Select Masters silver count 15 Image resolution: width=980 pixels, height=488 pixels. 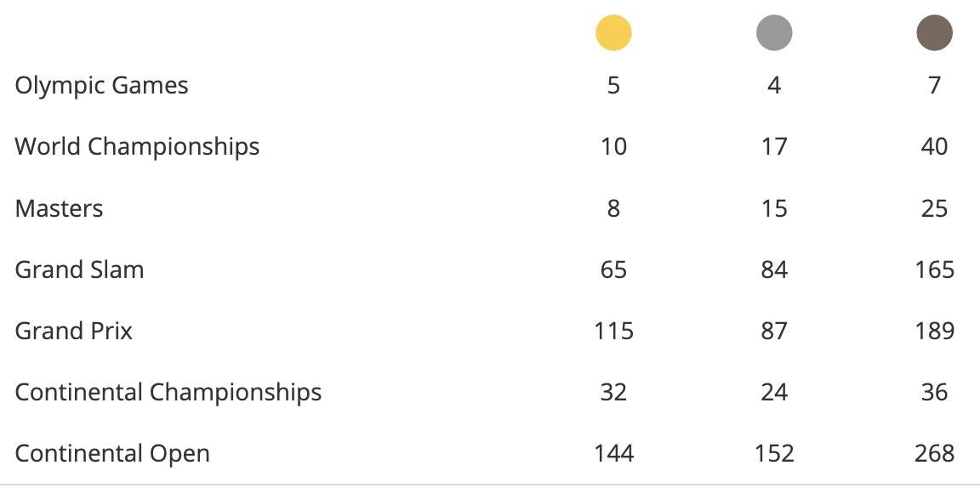tap(774, 208)
